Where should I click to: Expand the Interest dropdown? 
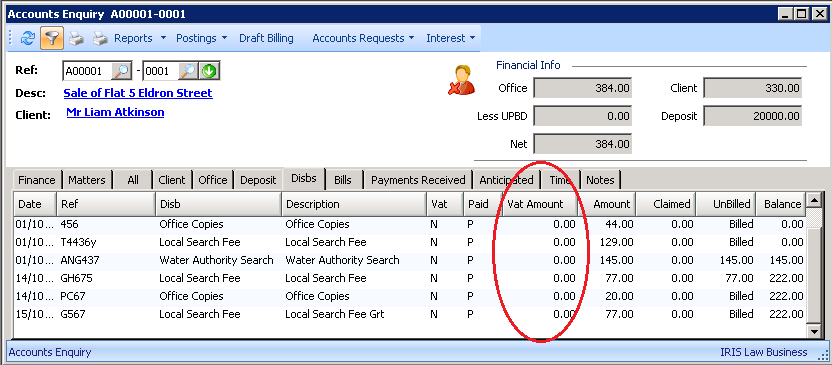click(450, 38)
